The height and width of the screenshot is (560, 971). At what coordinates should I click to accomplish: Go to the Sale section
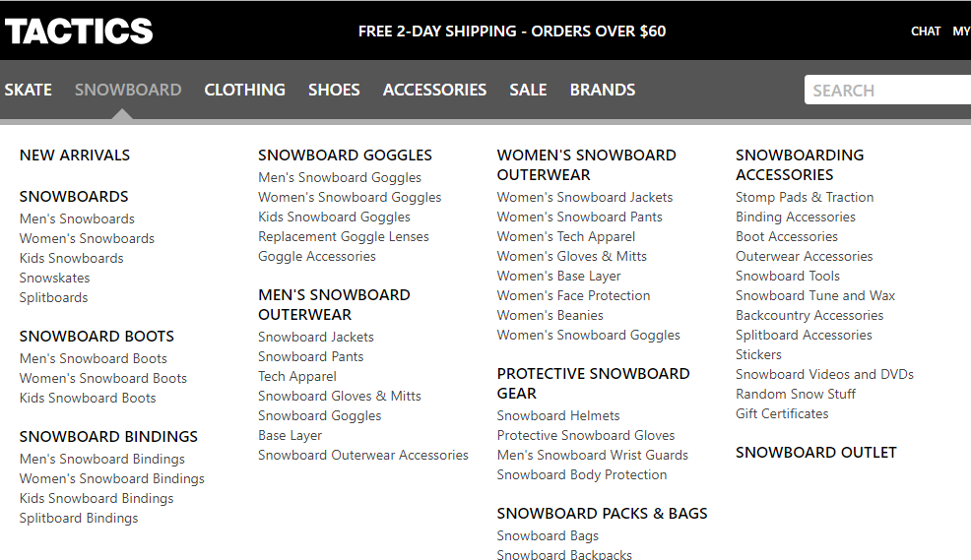528,90
